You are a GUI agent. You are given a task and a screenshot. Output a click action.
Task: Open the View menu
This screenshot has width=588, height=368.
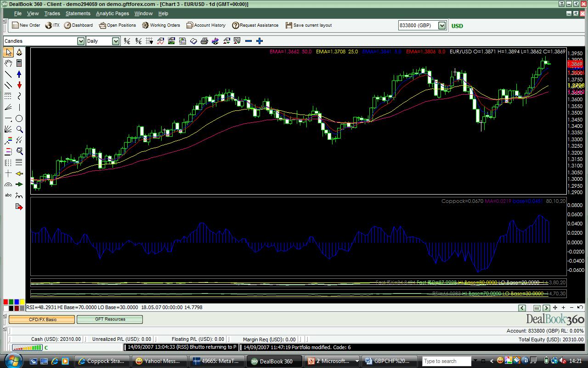(33, 14)
